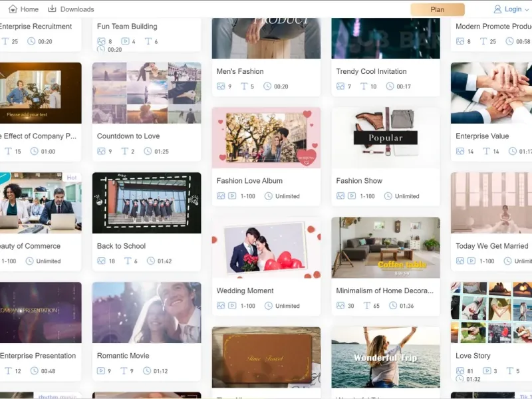
Task: Click the Modern Promote Product title
Action: coord(493,27)
